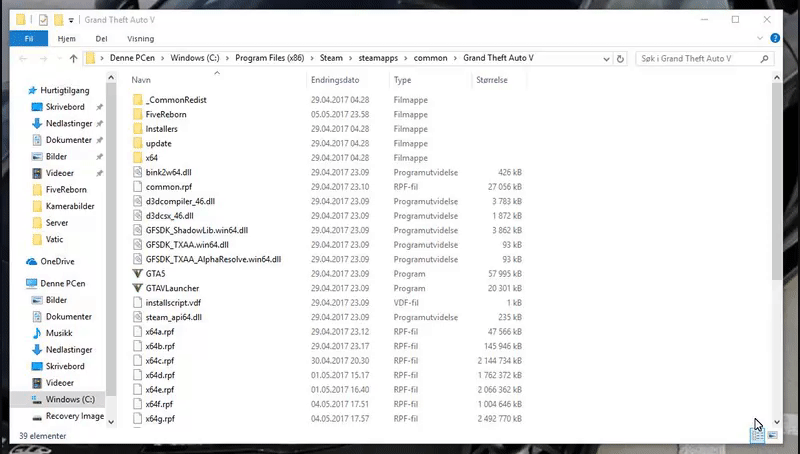Select the Installers folder icon

click(138, 129)
